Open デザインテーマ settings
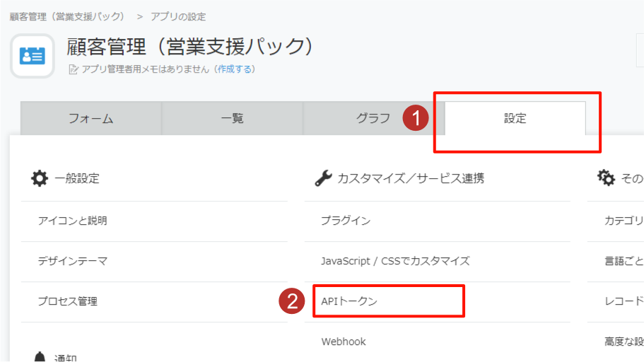This screenshot has width=644, height=362. click(73, 261)
